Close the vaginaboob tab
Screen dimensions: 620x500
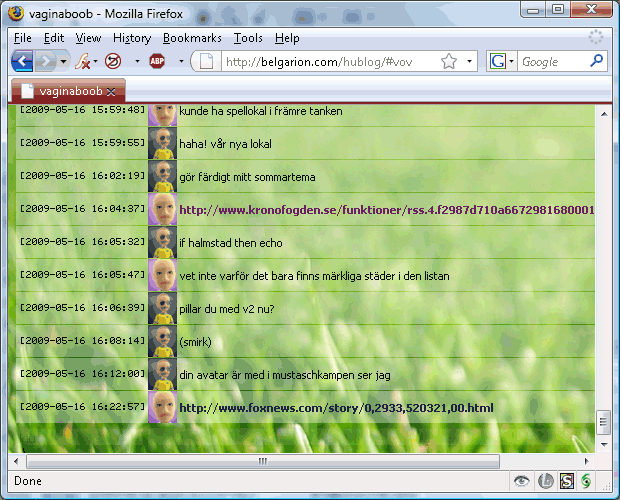[x=111, y=92]
